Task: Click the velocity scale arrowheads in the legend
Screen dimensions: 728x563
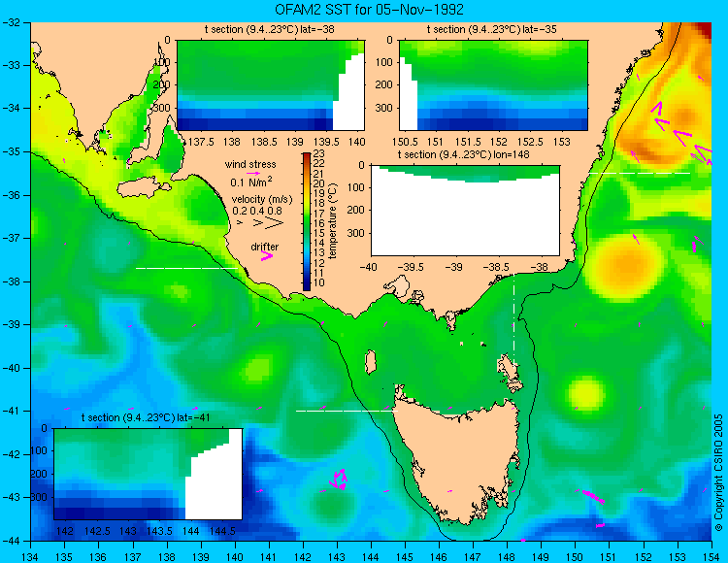Action: (x=261, y=223)
